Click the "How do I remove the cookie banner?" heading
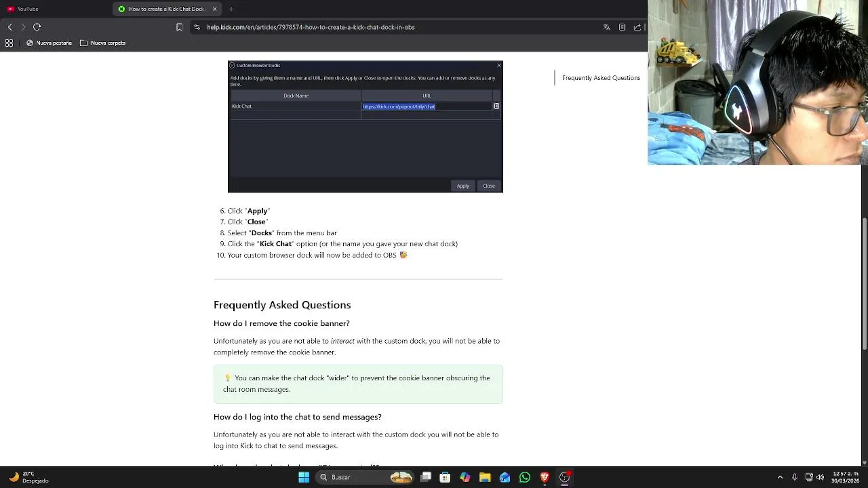 [281, 323]
